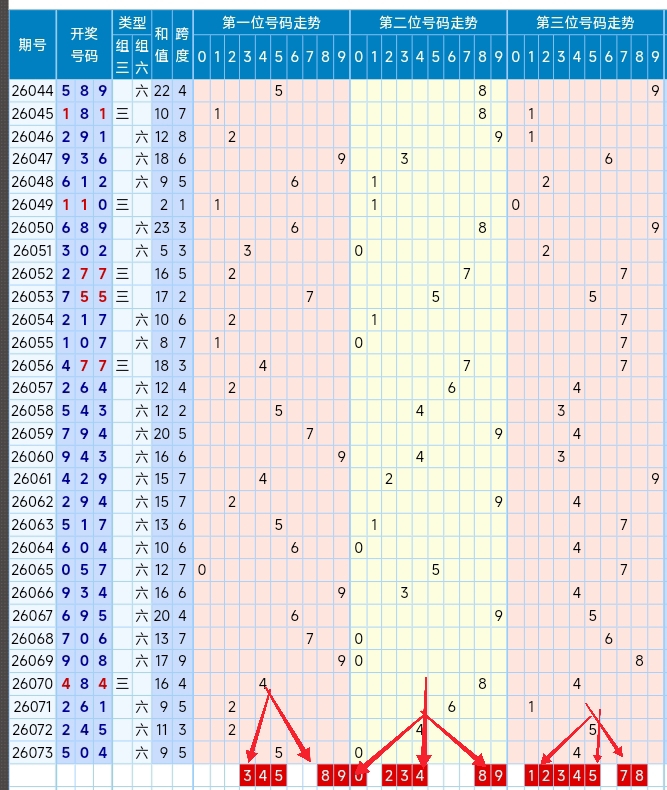Screen dimensions: 667x790
Task: Open the 第三位号码走势 section header
Action: (x=585, y=22)
